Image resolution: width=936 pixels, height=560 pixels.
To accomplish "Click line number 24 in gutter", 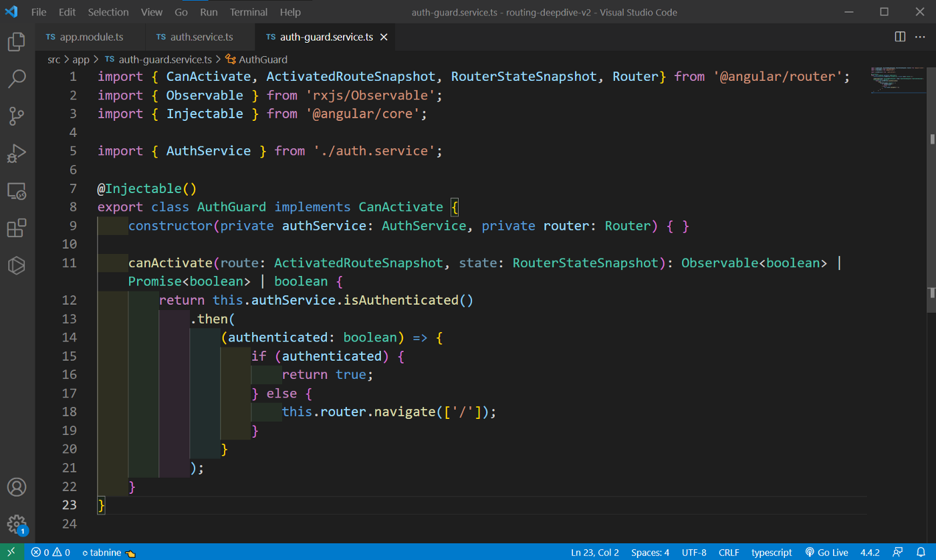I will pos(69,524).
